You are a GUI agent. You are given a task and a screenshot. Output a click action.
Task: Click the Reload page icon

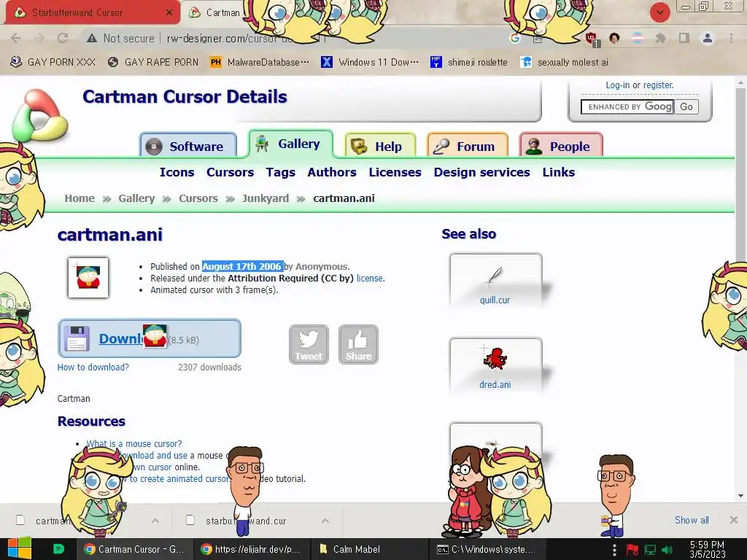tap(63, 38)
